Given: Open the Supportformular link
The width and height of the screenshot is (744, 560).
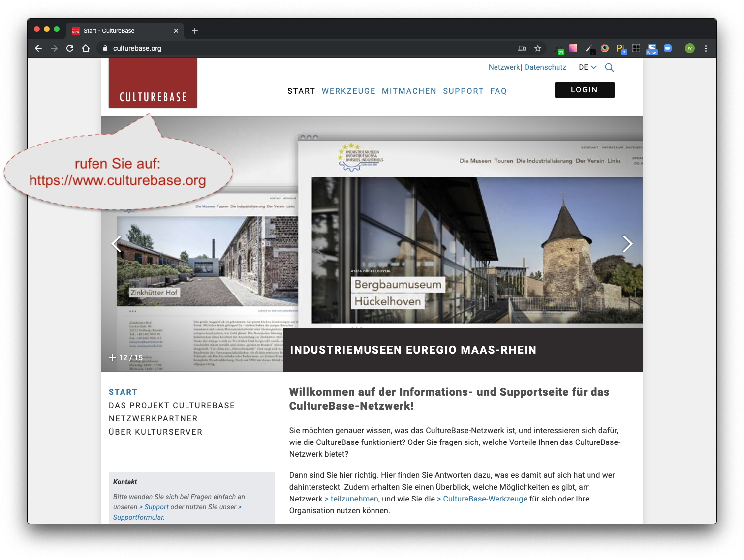Looking at the screenshot, I should point(139,517).
